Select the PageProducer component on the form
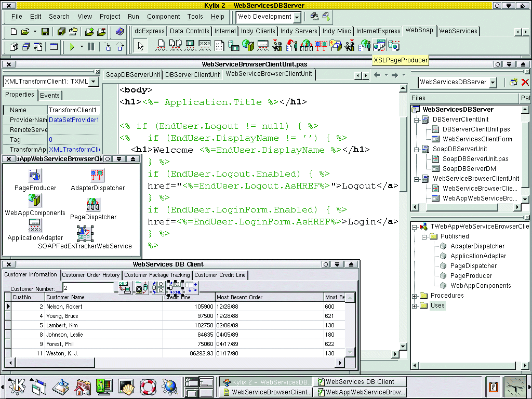This screenshot has width=532, height=399. click(35, 176)
